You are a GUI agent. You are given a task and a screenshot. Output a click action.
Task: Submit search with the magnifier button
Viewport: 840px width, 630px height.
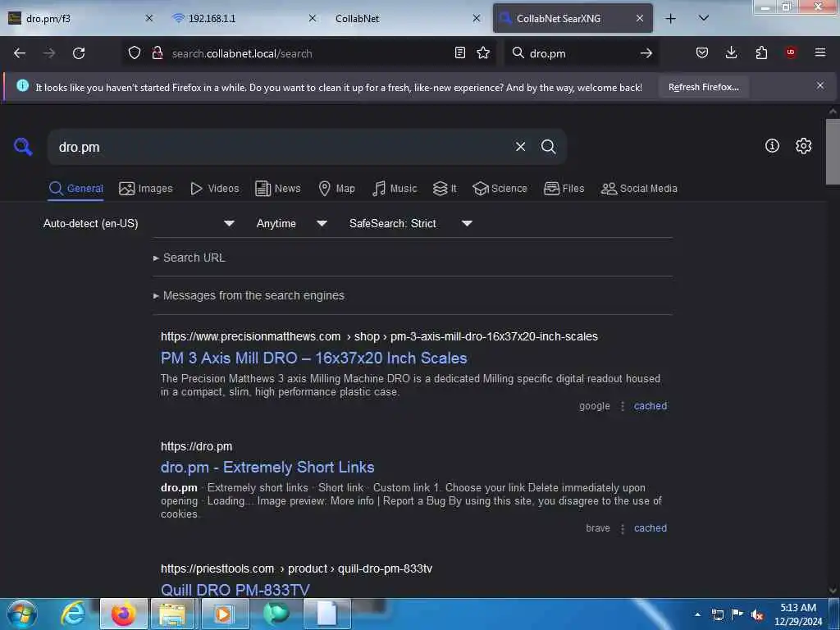tap(548, 146)
